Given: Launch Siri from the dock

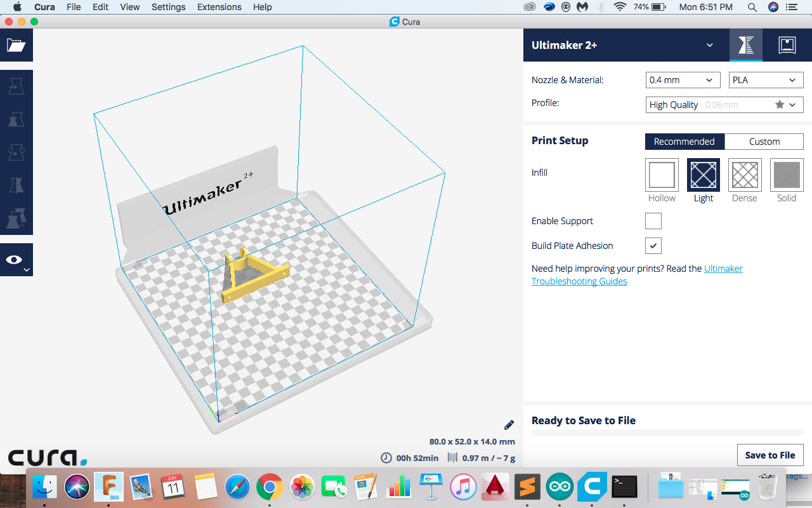Looking at the screenshot, I should pyautogui.click(x=77, y=487).
